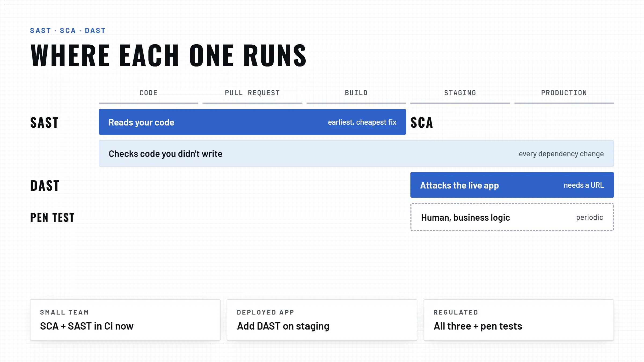Click the 'SAST · SCA · DAST' eyebrow text
This screenshot has width=644, height=362.
point(68,31)
